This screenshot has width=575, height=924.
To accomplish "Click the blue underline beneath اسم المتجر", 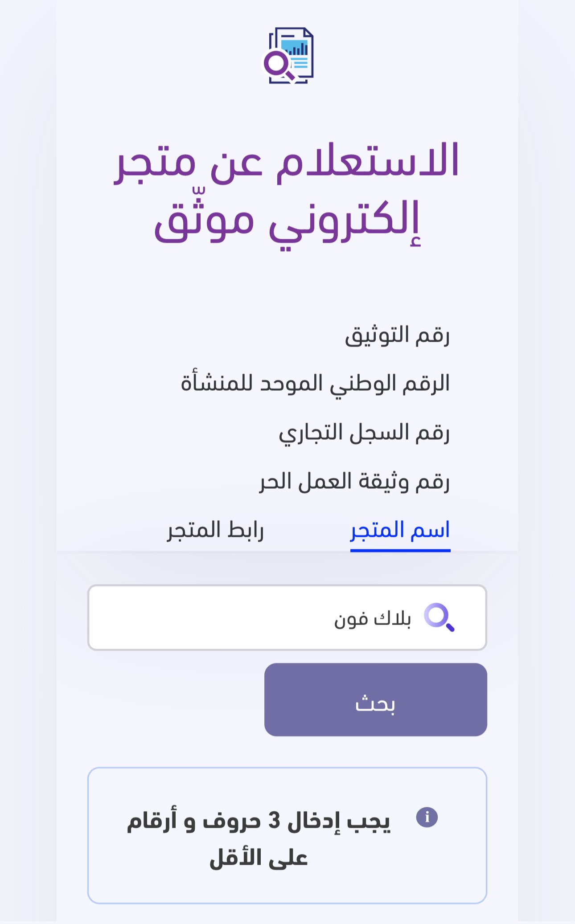I will point(400,551).
